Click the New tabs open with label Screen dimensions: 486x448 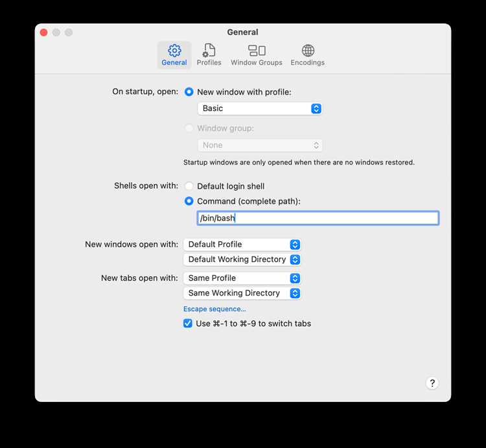[140, 278]
